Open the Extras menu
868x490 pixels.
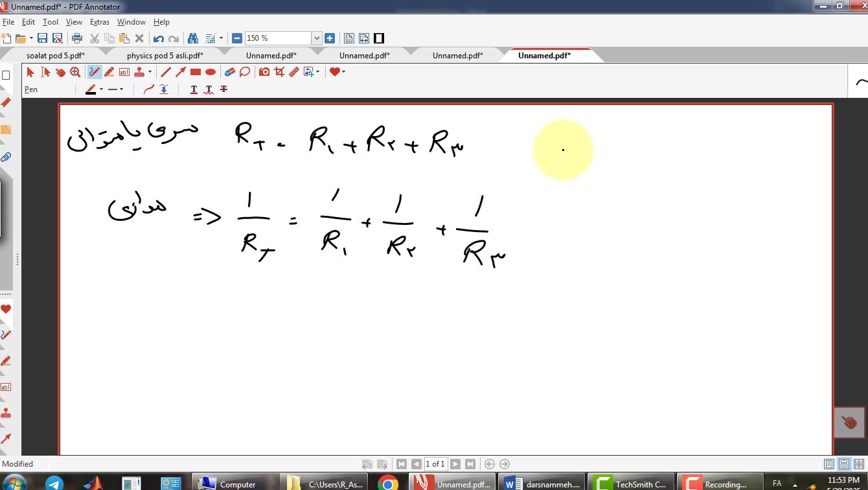[x=100, y=22]
